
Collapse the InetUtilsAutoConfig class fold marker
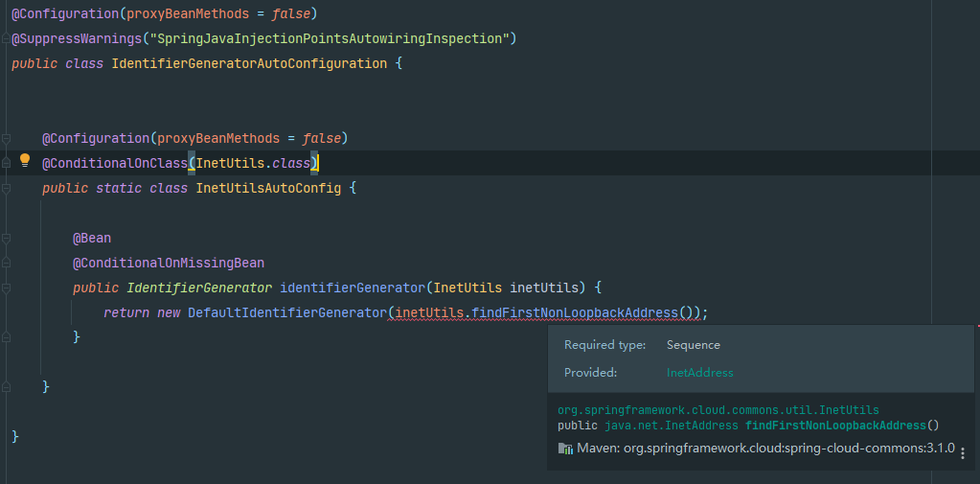6,188
